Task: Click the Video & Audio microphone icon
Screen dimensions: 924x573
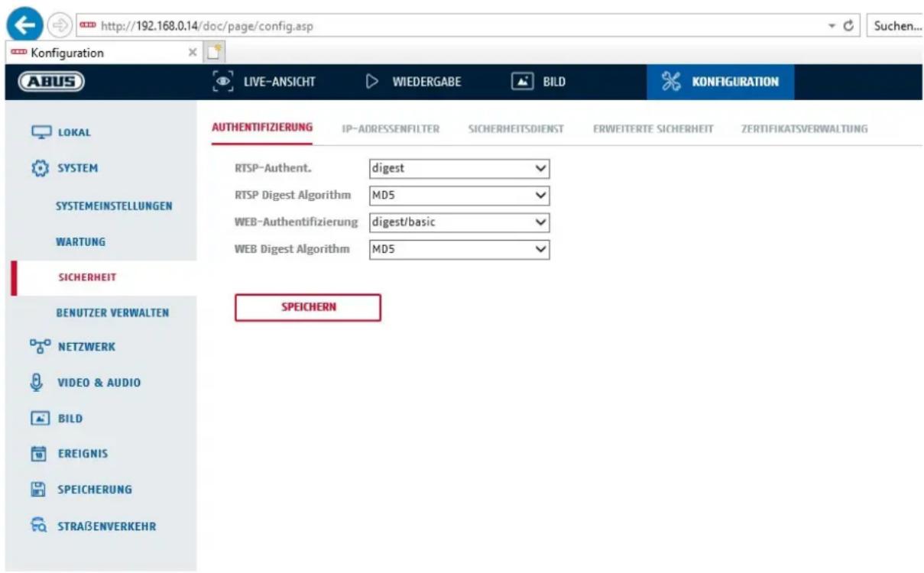Action: 38,382
